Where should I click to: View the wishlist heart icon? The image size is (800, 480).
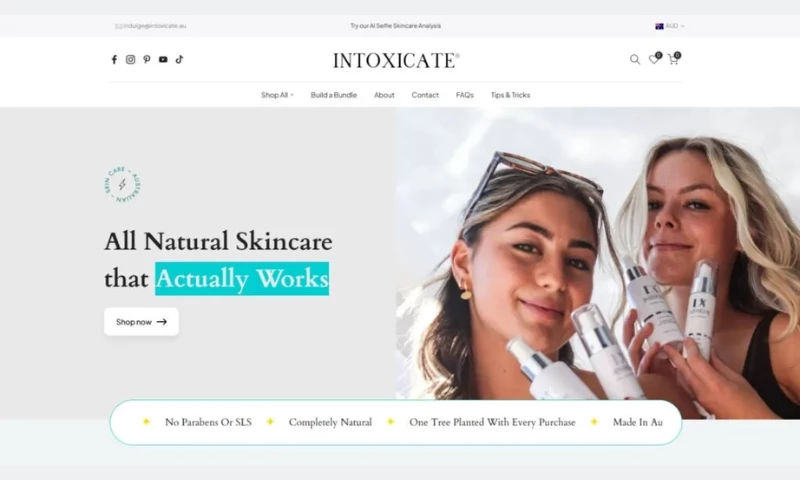(655, 59)
